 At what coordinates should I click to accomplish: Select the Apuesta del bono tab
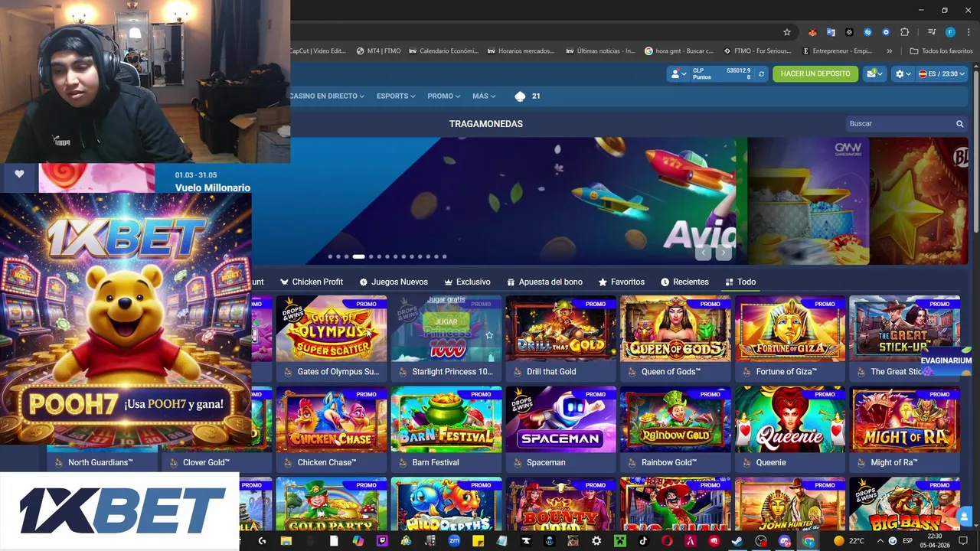pos(544,282)
